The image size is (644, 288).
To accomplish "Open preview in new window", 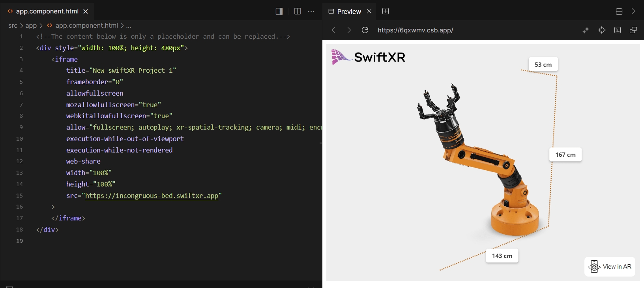I will click(633, 30).
